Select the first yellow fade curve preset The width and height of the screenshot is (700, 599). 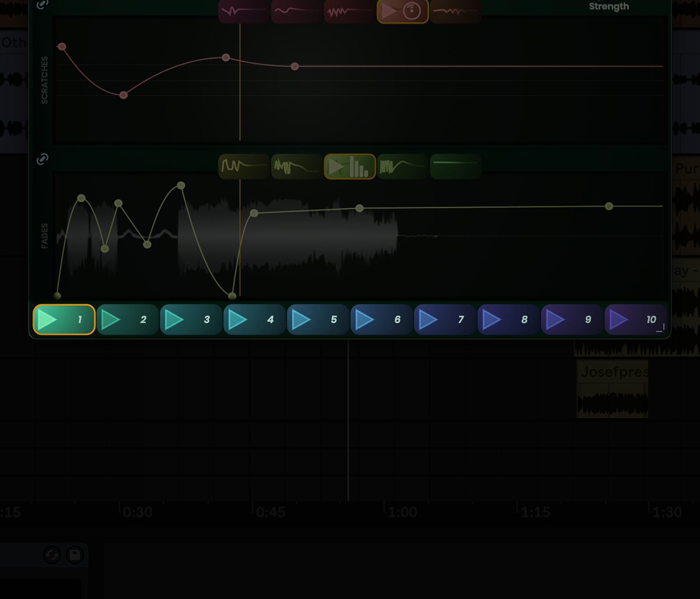point(244,167)
